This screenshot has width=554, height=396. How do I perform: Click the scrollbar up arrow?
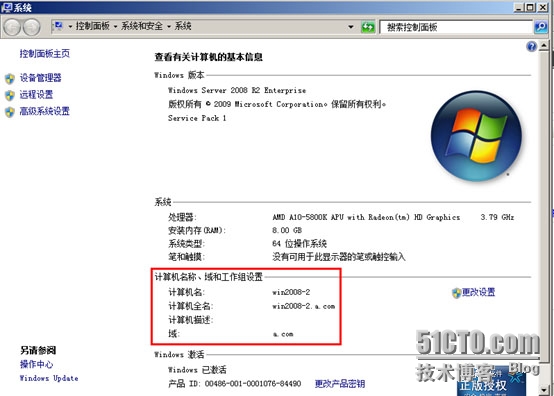(544, 46)
